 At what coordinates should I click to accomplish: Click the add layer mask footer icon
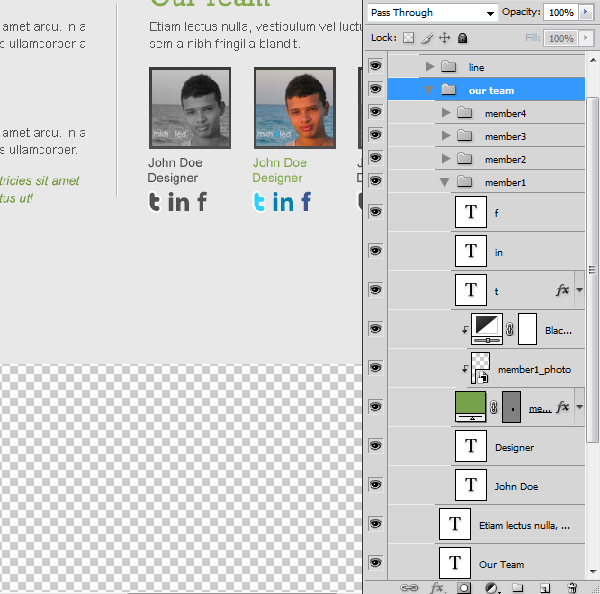pyautogui.click(x=463, y=587)
